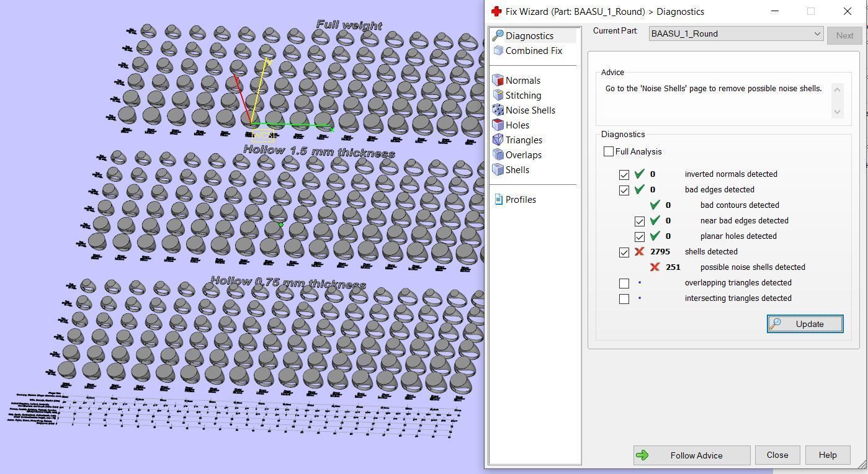Open the Diagnostics page magnifier icon
868x474 pixels.
coord(498,36)
